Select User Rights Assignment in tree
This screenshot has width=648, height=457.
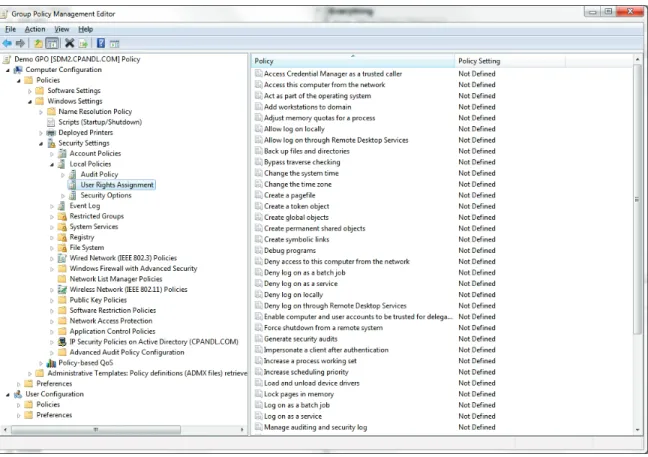click(117, 185)
